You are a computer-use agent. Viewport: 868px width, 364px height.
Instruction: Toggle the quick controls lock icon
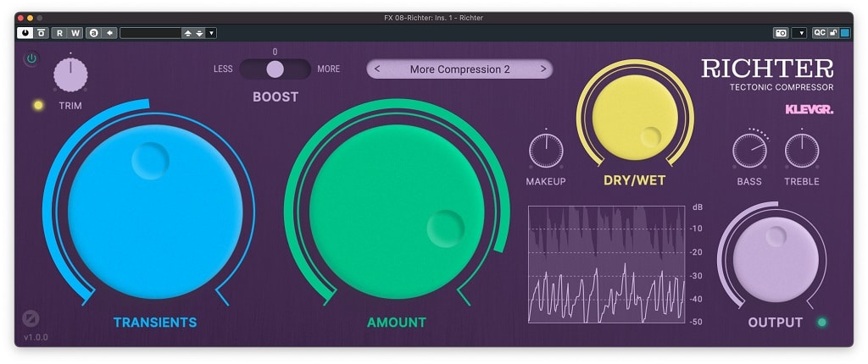click(833, 33)
